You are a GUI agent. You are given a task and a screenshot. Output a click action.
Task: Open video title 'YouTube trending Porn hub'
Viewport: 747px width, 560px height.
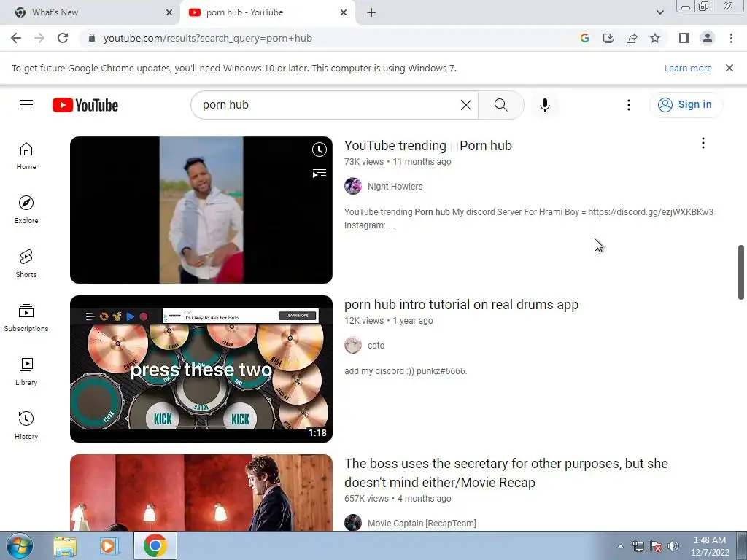427,146
